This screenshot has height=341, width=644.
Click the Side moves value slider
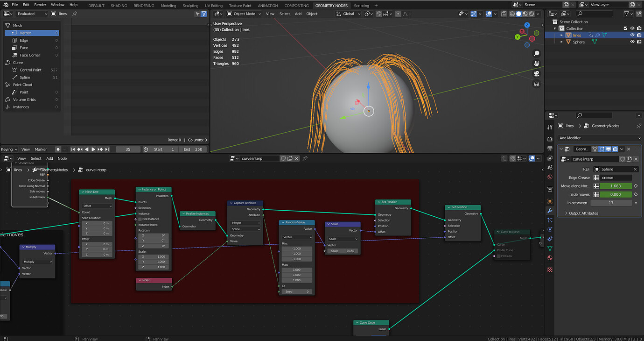tap(615, 194)
